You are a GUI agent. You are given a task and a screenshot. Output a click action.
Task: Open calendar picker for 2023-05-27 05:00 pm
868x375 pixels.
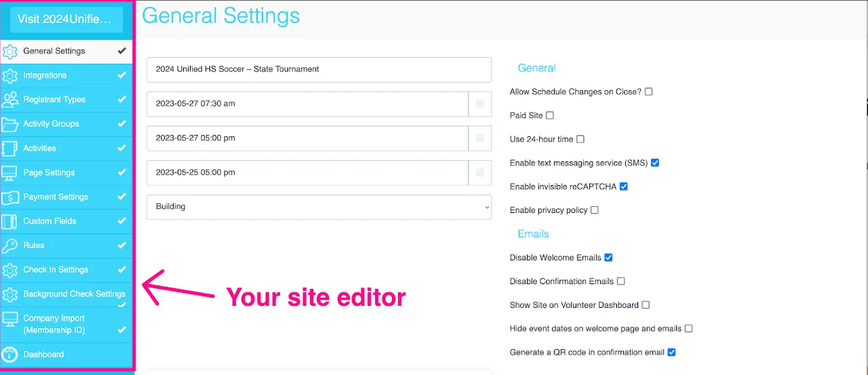(x=480, y=138)
